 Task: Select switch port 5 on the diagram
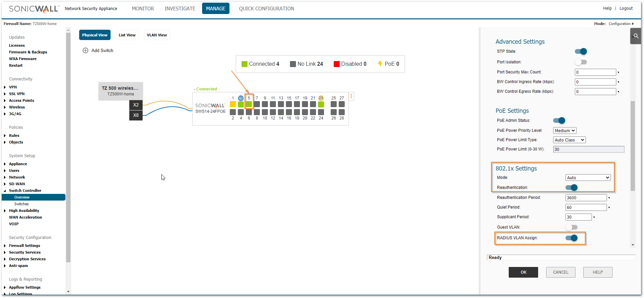coord(249,104)
